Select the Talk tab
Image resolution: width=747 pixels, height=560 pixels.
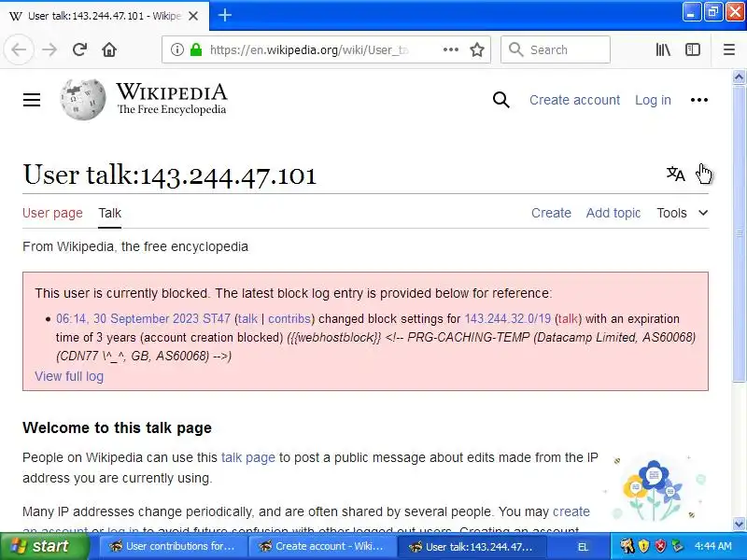(x=109, y=213)
